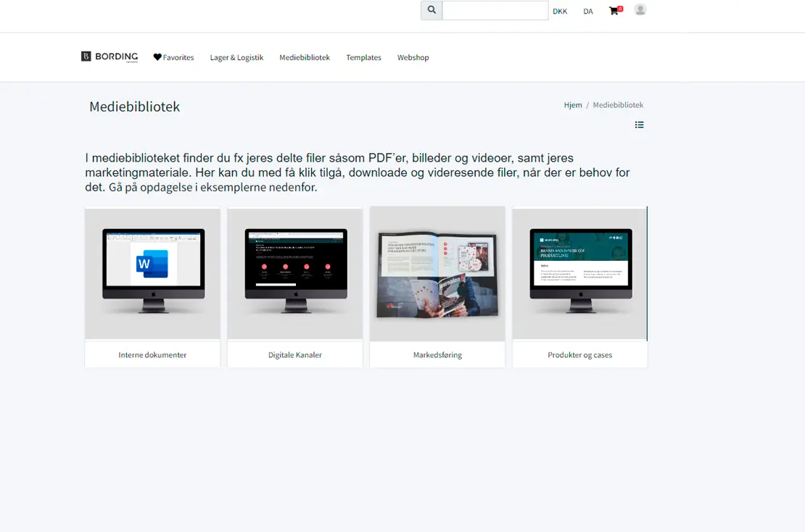Open the DA language selector
Image resolution: width=805 pixels, height=532 pixels.
point(587,11)
